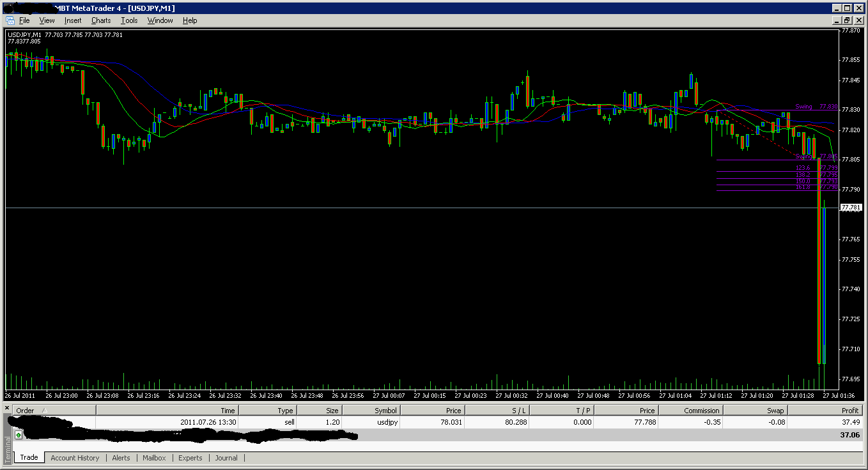Restore down the inner chart window
This screenshot has height=470, width=868.
point(848,20)
